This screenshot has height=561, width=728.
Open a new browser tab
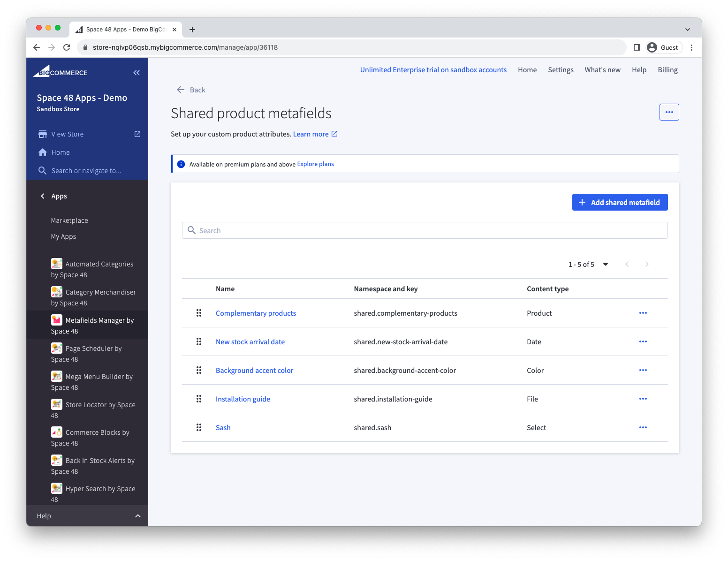(x=192, y=30)
